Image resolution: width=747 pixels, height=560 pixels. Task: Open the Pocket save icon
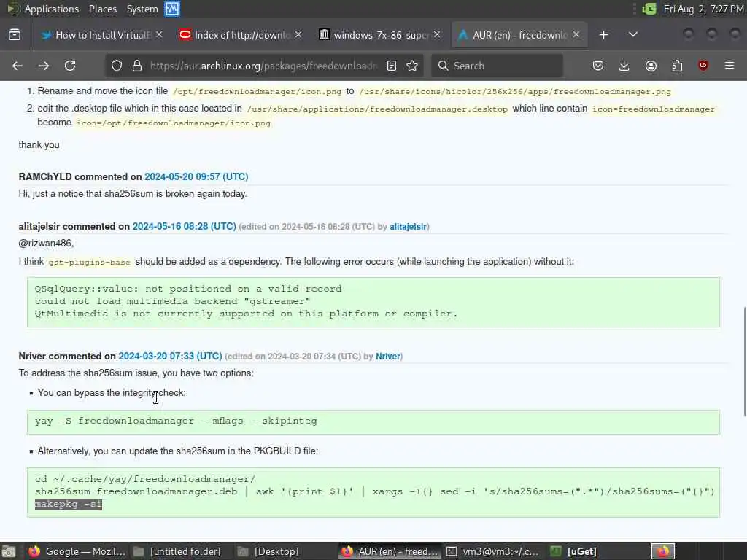pyautogui.click(x=598, y=66)
